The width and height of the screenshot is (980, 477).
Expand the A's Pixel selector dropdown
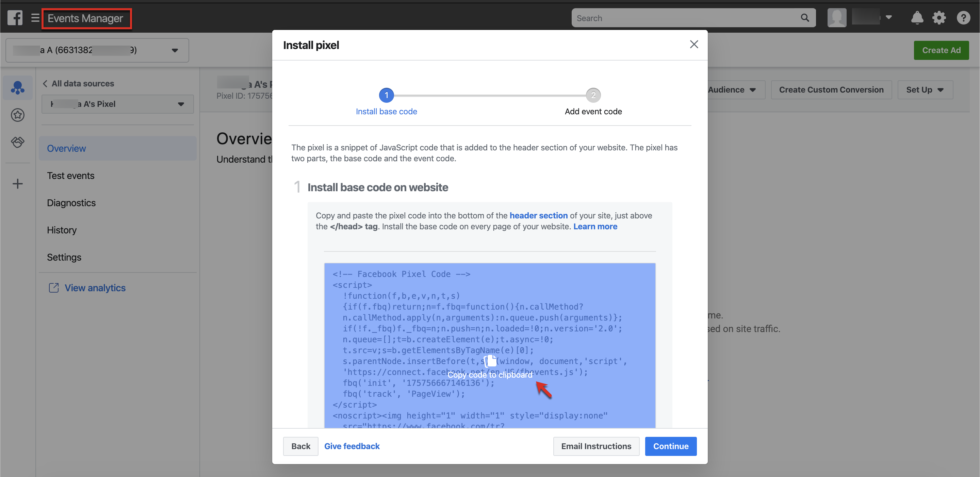point(117,104)
